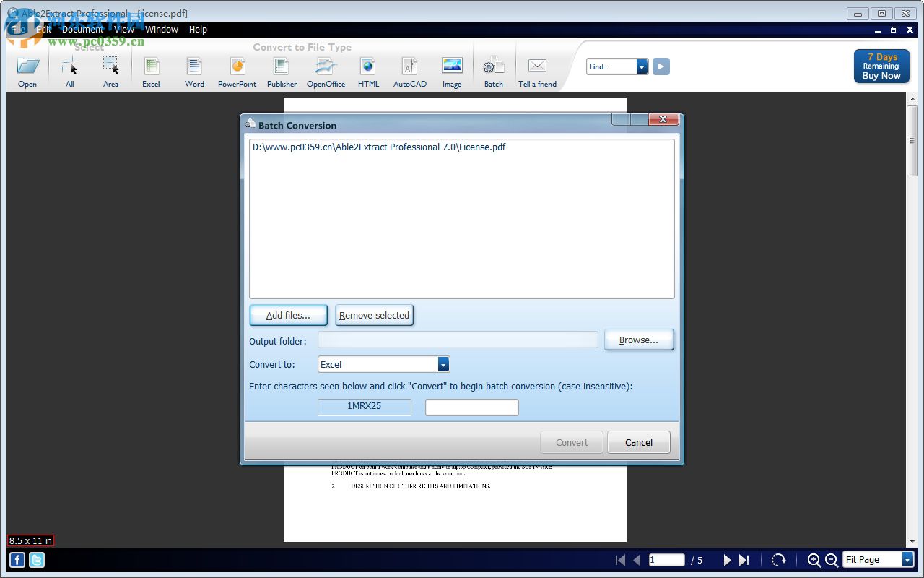The width and height of the screenshot is (924, 578).
Task: Expand the Fit Page zoom dropdown
Action: pos(907,560)
